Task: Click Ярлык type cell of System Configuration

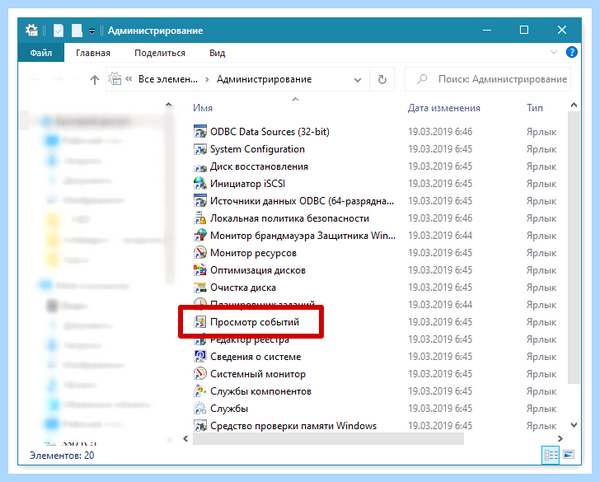Action: pos(541,149)
